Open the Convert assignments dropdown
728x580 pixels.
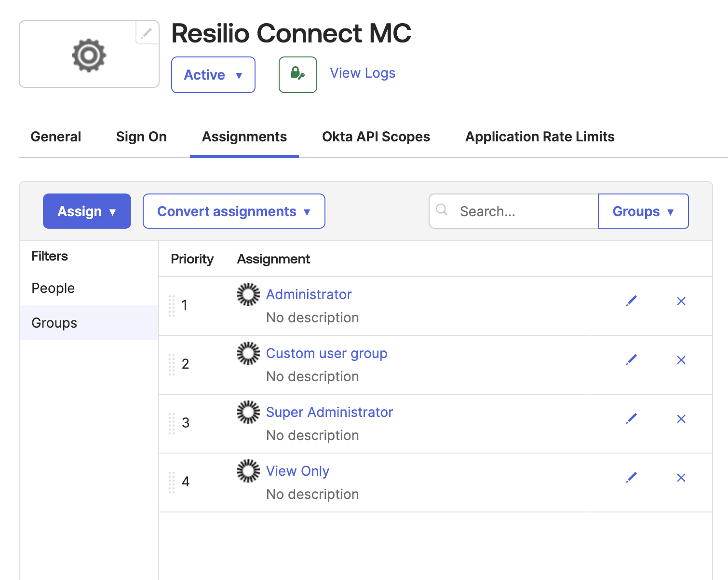click(234, 211)
